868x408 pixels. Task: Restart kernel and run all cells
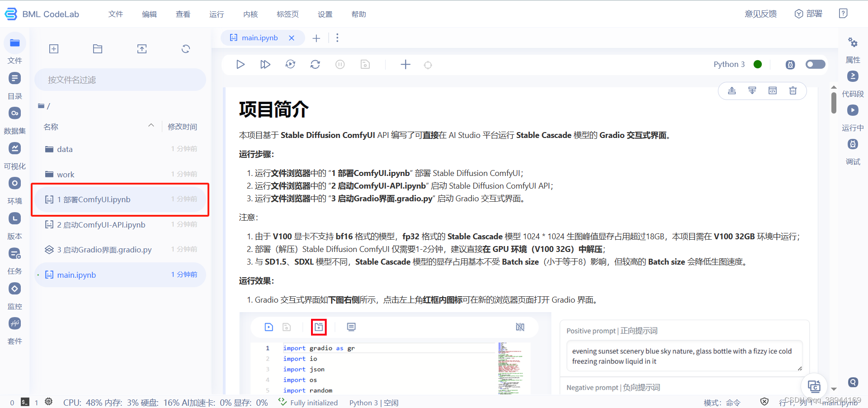click(290, 64)
